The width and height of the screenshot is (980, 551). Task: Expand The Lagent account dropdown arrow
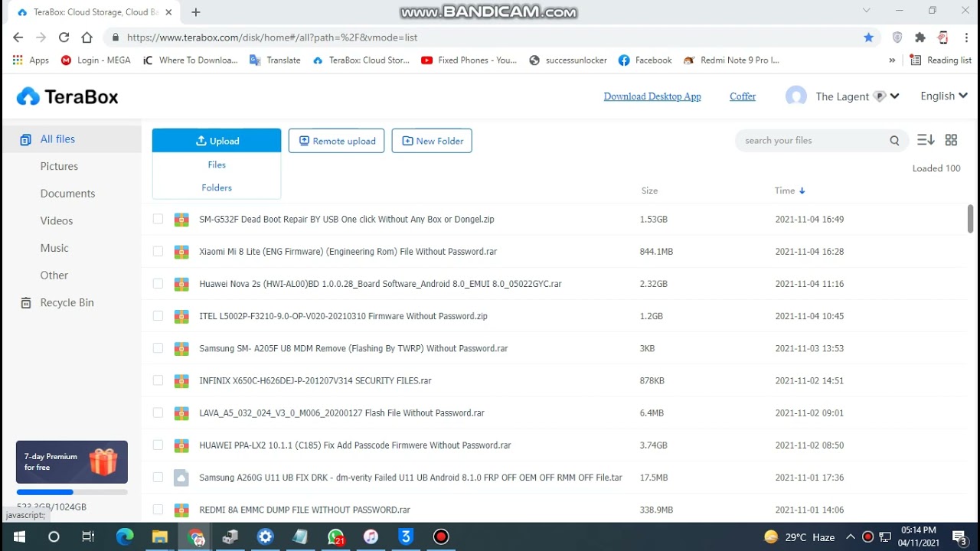point(894,96)
